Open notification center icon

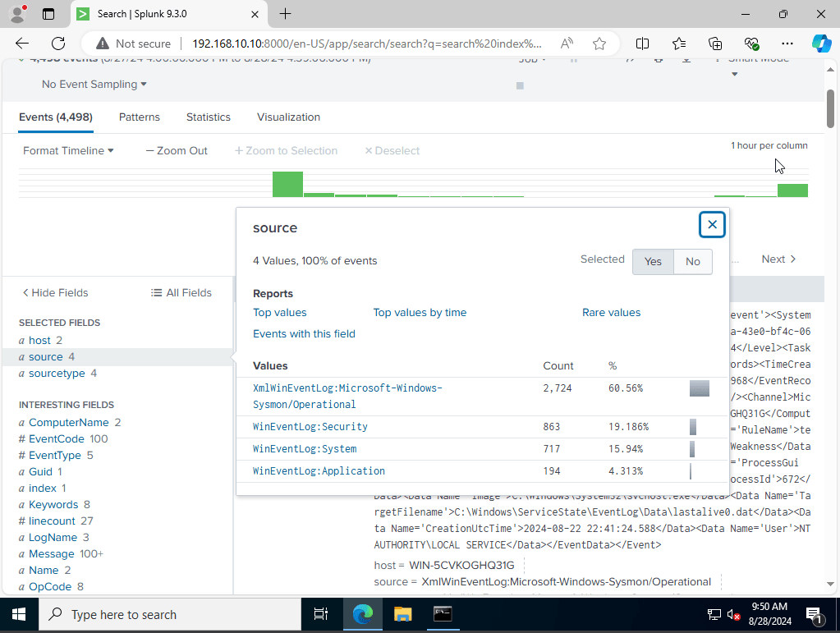pos(815,615)
